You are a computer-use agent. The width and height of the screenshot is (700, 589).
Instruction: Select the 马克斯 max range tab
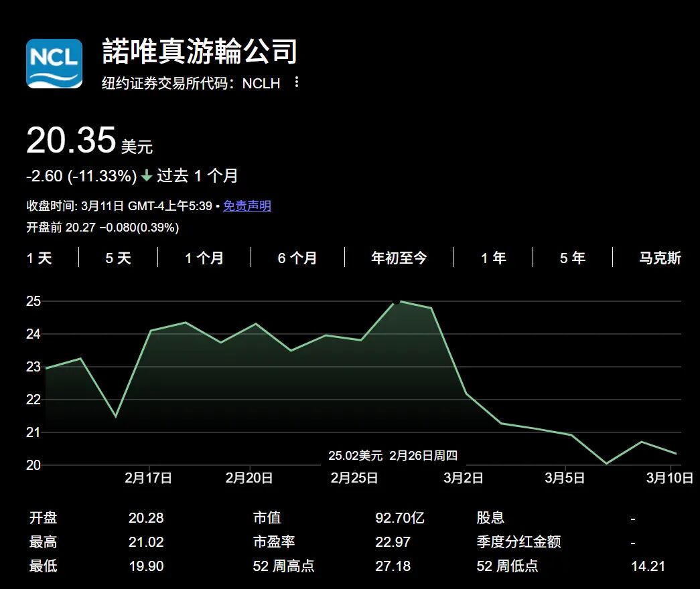660,258
